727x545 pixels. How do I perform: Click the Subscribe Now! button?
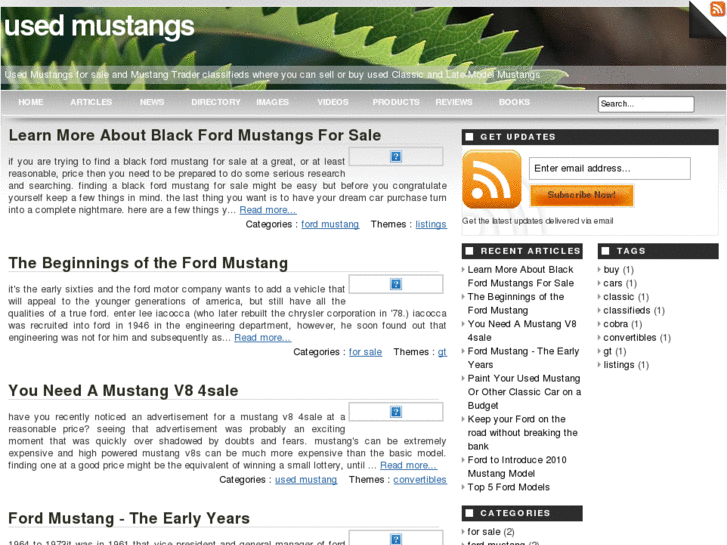(581, 195)
